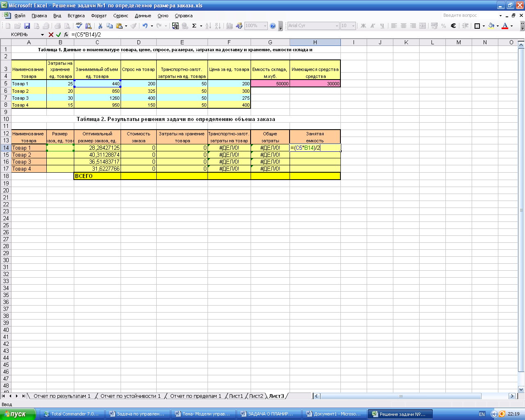Expand the Borders style arrow
This screenshot has height=420, width=525.
(x=484, y=25)
